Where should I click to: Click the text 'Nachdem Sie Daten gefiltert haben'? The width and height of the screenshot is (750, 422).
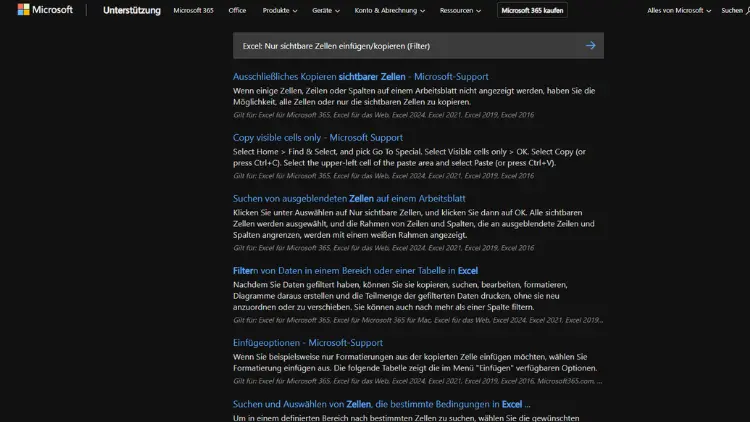pyautogui.click(x=296, y=285)
